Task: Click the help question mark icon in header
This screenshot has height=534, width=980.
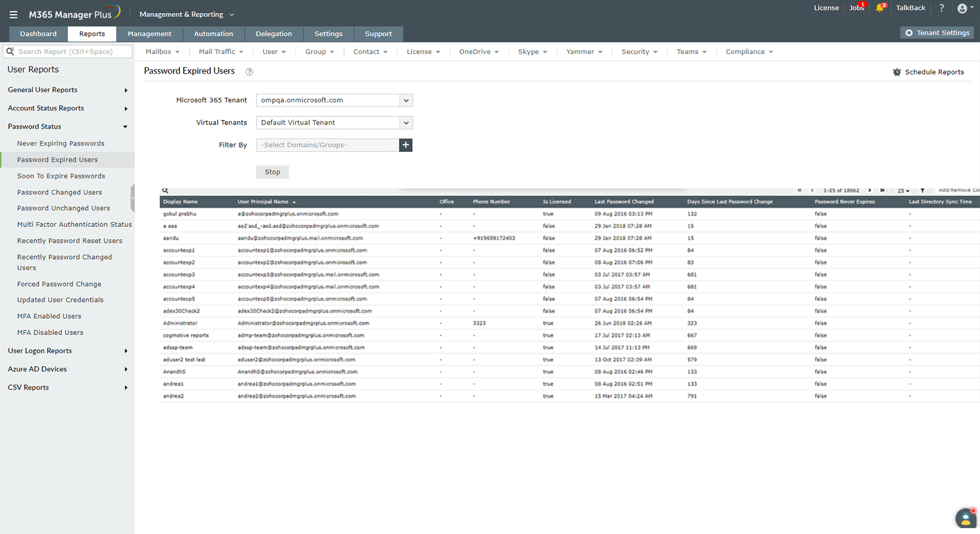Action: tap(941, 8)
